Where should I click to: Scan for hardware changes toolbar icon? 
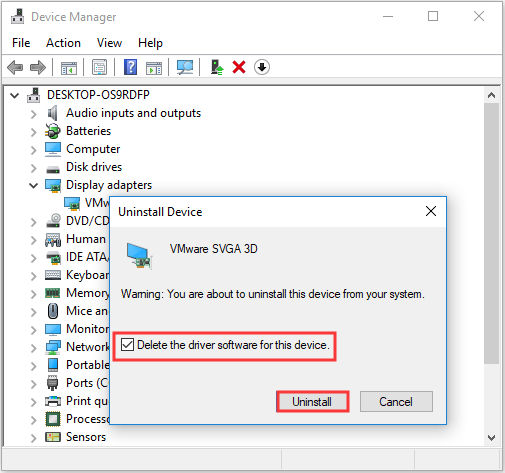coord(185,67)
